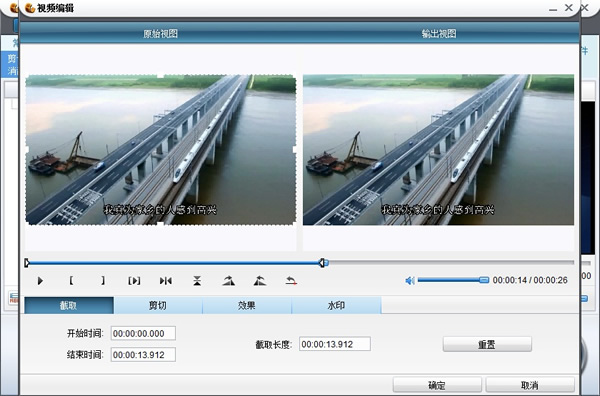Click the 结束时间 input field
The image size is (600, 396).
click(143, 355)
